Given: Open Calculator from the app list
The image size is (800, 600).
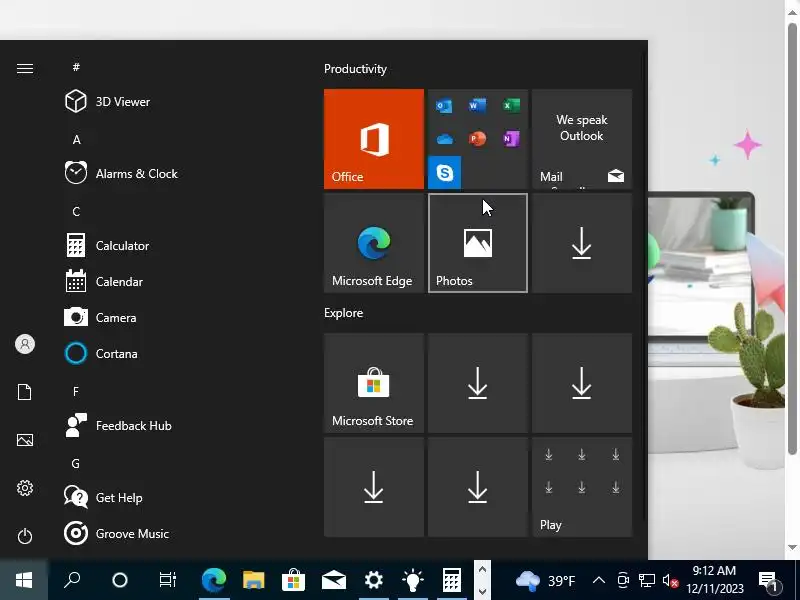Looking at the screenshot, I should point(107,245).
